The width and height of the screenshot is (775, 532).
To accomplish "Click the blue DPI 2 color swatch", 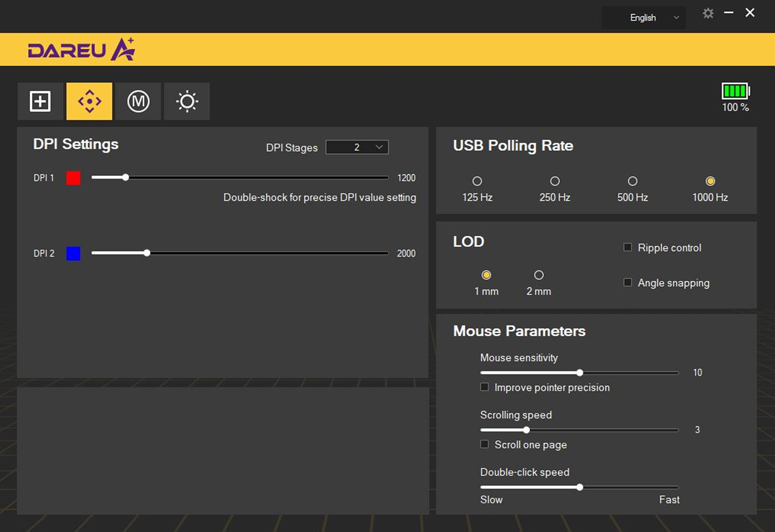I will [73, 253].
